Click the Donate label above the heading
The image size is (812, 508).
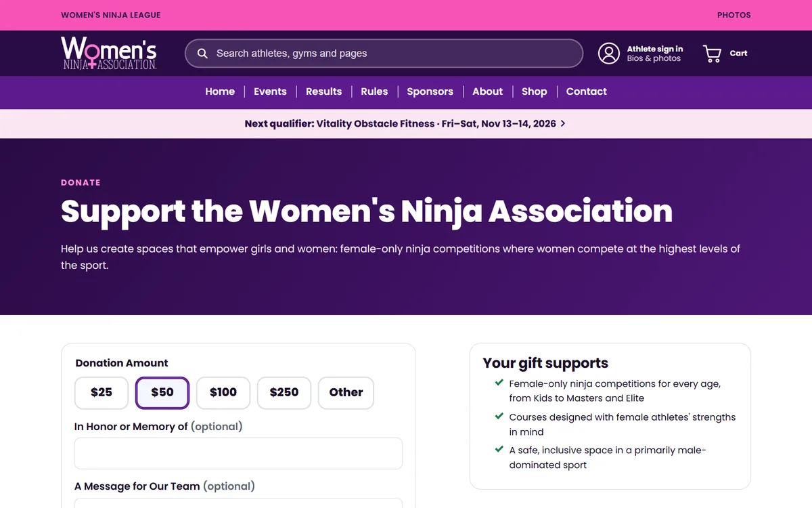coord(81,183)
